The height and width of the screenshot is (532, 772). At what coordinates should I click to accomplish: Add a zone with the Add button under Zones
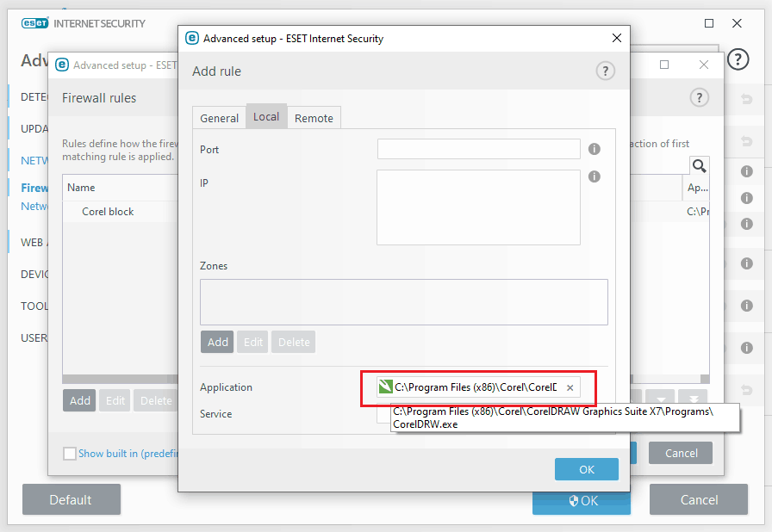tap(217, 342)
